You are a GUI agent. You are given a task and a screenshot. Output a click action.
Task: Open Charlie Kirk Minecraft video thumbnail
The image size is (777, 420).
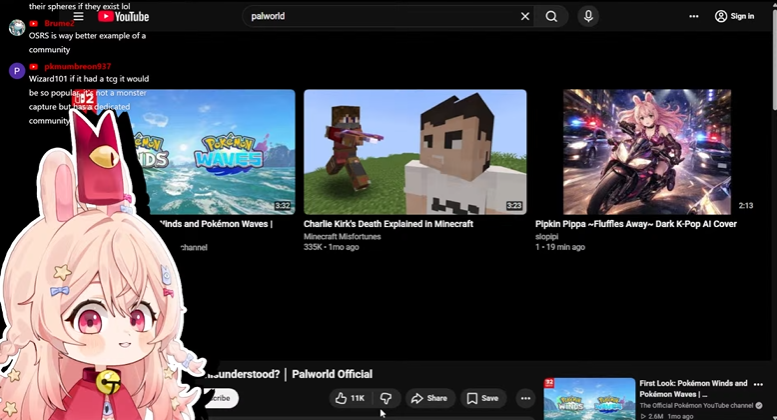[x=415, y=152]
